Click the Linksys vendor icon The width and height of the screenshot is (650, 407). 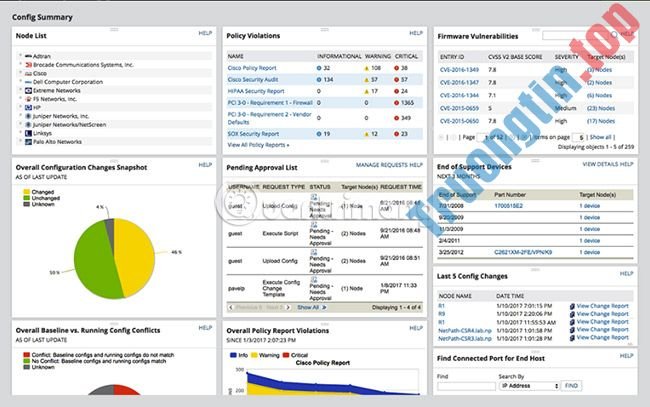pyautogui.click(x=29, y=133)
